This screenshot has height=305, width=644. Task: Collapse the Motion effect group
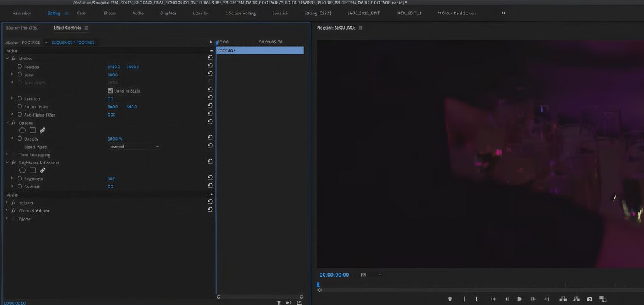(x=7, y=59)
